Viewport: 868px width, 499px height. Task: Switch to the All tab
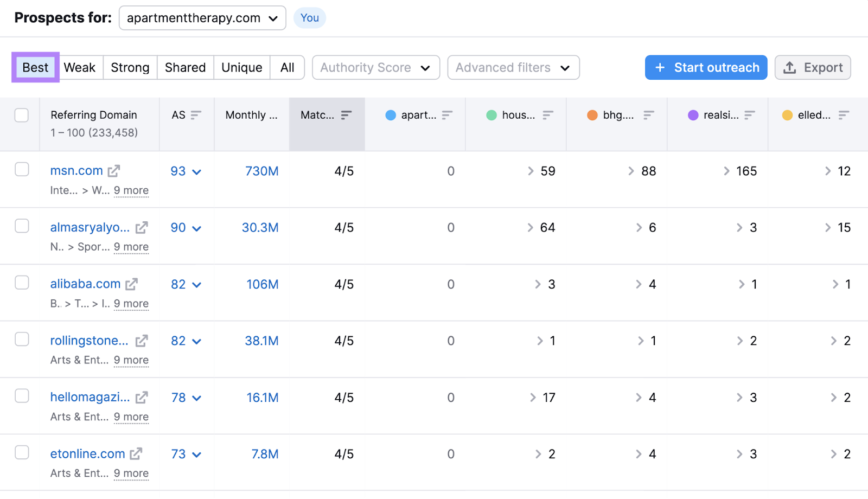coord(288,68)
